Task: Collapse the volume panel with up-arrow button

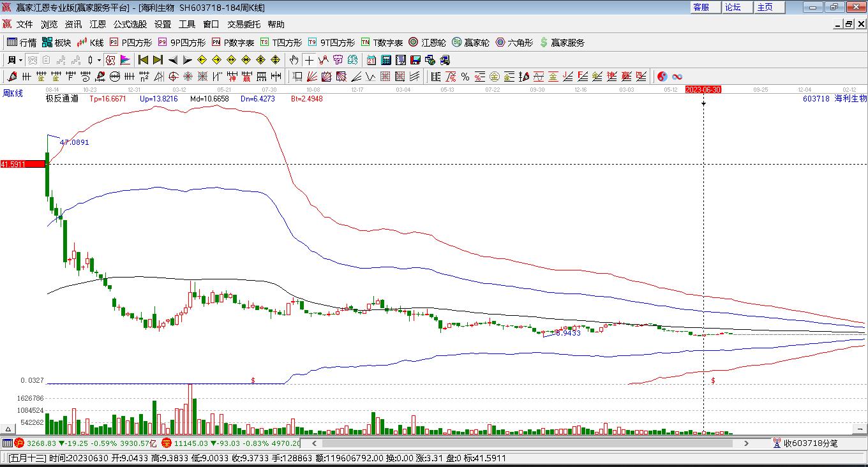Action: [x=9, y=429]
